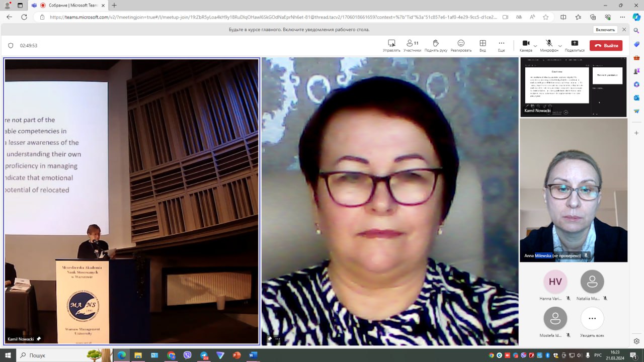The height and width of the screenshot is (362, 644).
Task: Toggle the Микрофон mute state
Action: [x=549, y=45]
